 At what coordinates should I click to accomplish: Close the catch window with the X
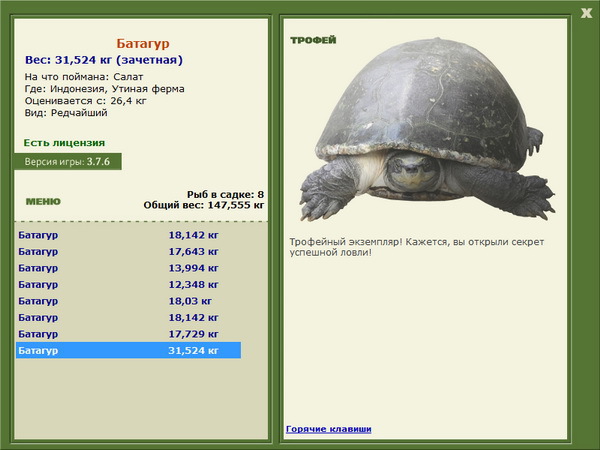pos(586,13)
